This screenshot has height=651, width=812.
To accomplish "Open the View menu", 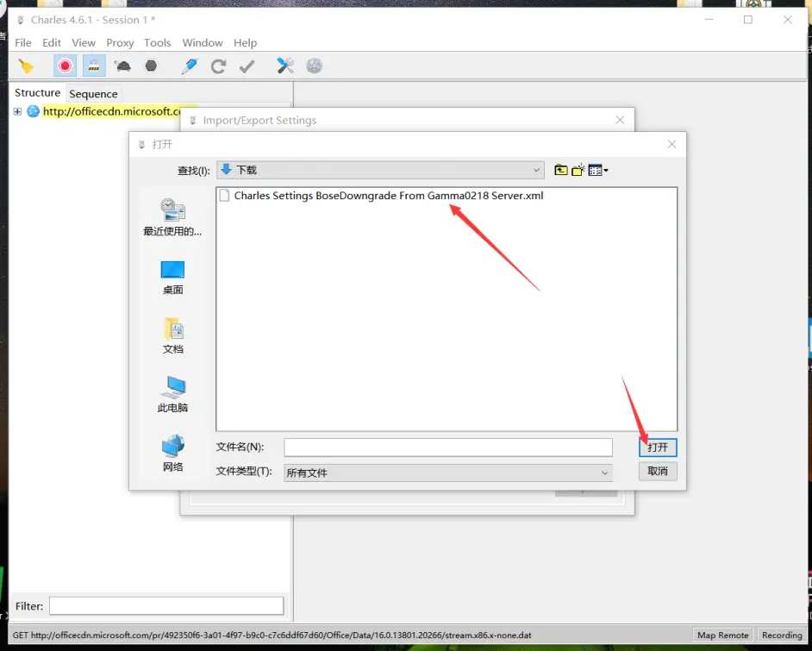I will 84,42.
